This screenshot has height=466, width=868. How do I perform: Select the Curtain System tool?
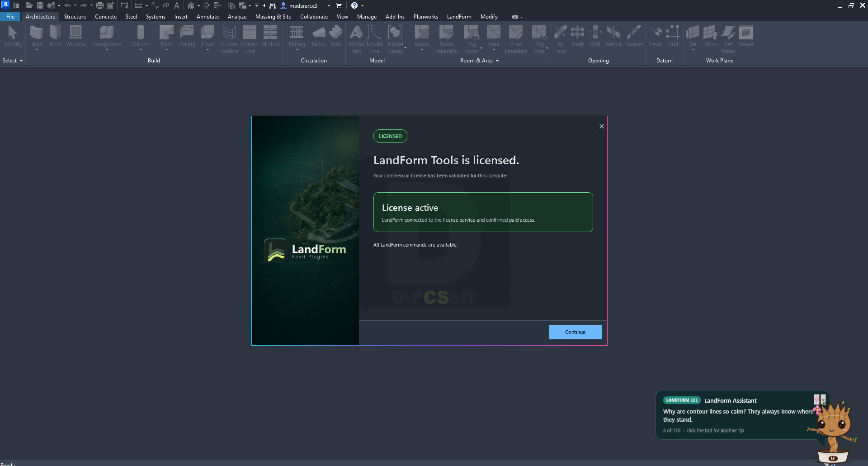click(x=229, y=39)
